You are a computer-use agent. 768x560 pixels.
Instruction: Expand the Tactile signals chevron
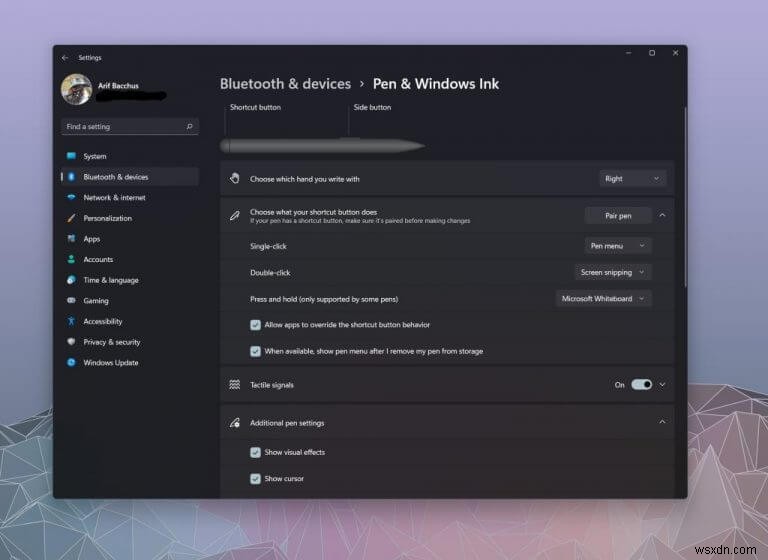[x=662, y=385]
